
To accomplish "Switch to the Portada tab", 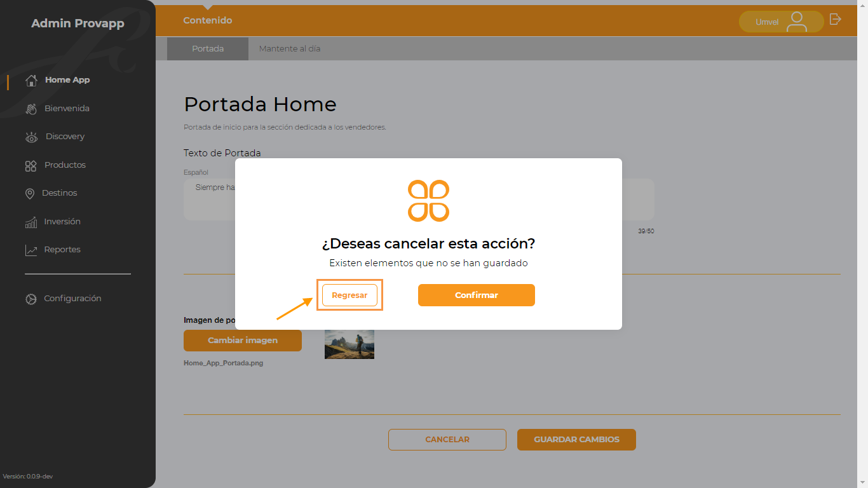I will [x=208, y=48].
